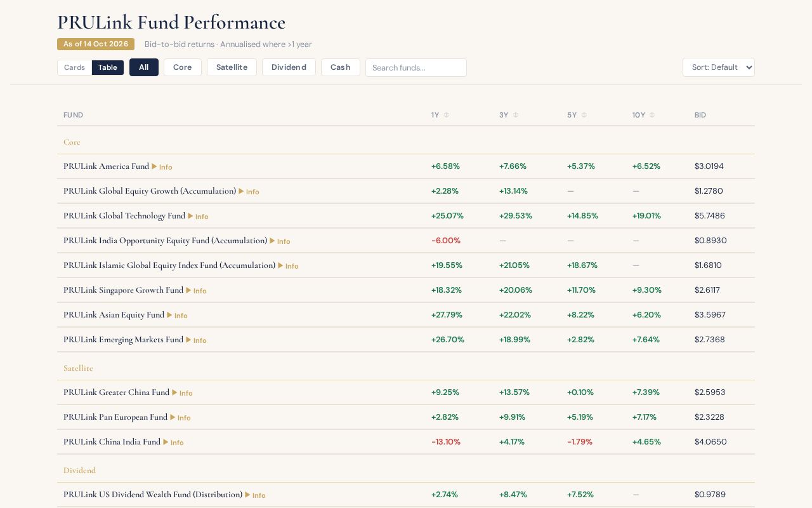Viewport: 812px width, 508px height.
Task: Click the PRULink Fund Performance page title
Action: pyautogui.click(x=171, y=22)
